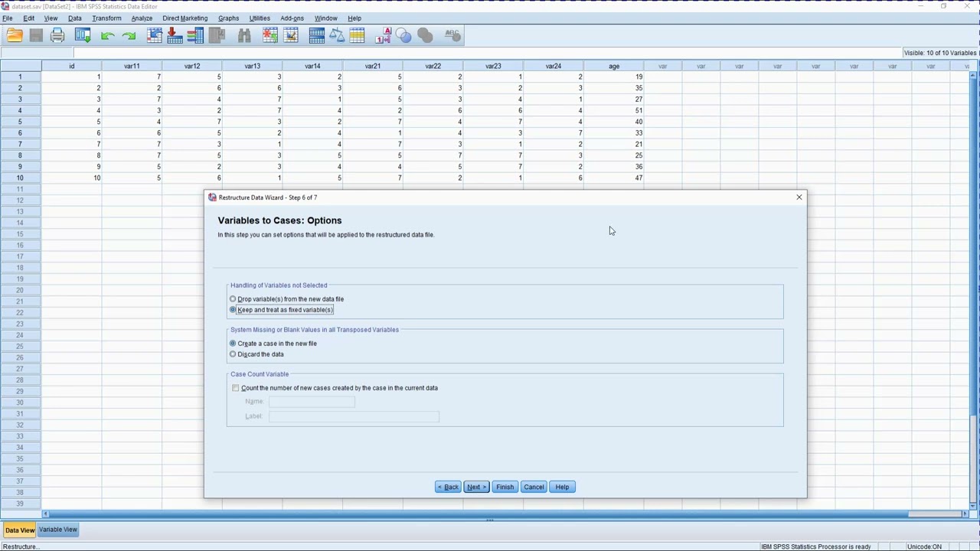The width and height of the screenshot is (980, 551).
Task: Click the Back button in wizard
Action: [448, 487]
